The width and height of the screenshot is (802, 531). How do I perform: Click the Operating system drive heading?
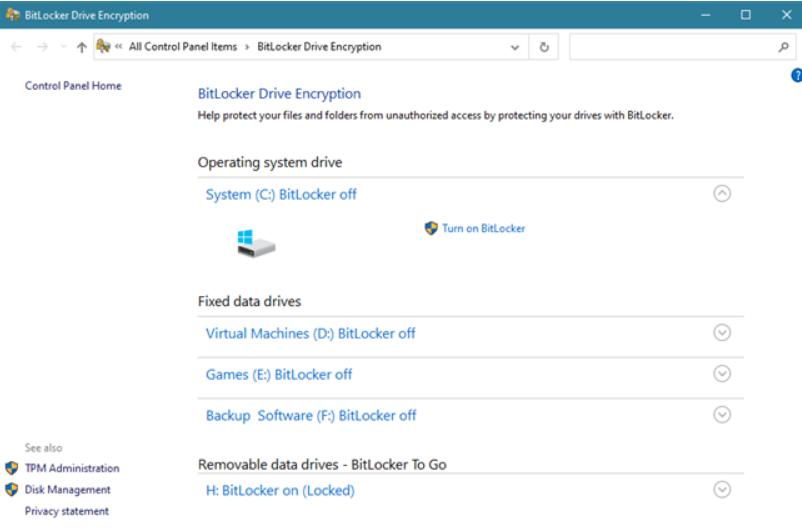(270, 162)
